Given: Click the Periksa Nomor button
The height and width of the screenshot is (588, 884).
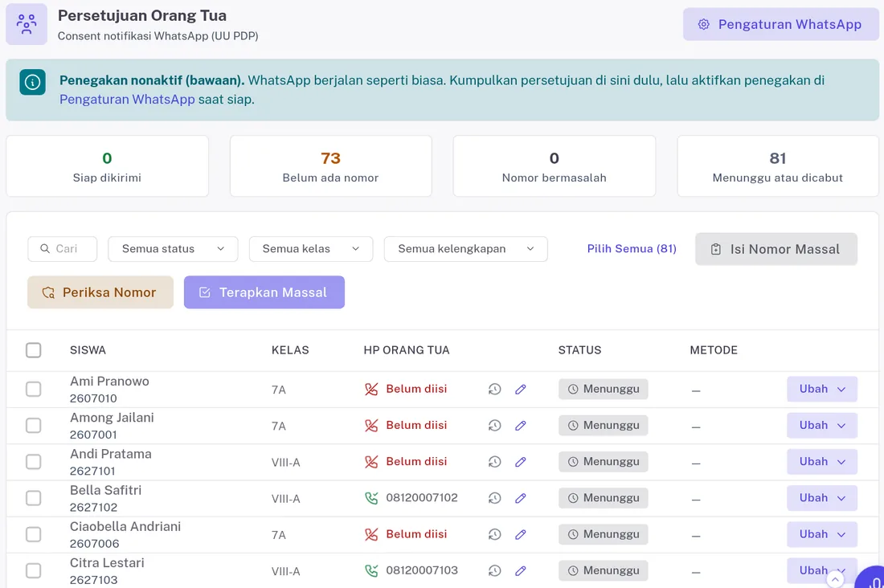Looking at the screenshot, I should 100,292.
